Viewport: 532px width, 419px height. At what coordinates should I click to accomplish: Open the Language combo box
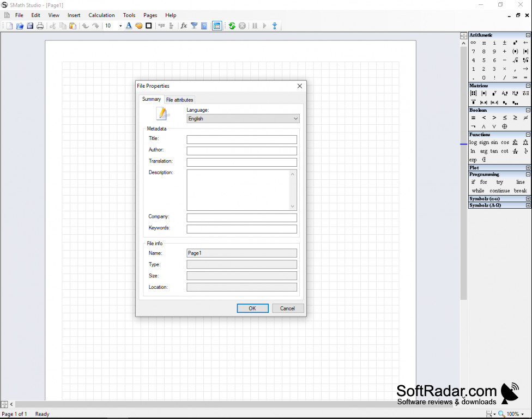coord(243,118)
